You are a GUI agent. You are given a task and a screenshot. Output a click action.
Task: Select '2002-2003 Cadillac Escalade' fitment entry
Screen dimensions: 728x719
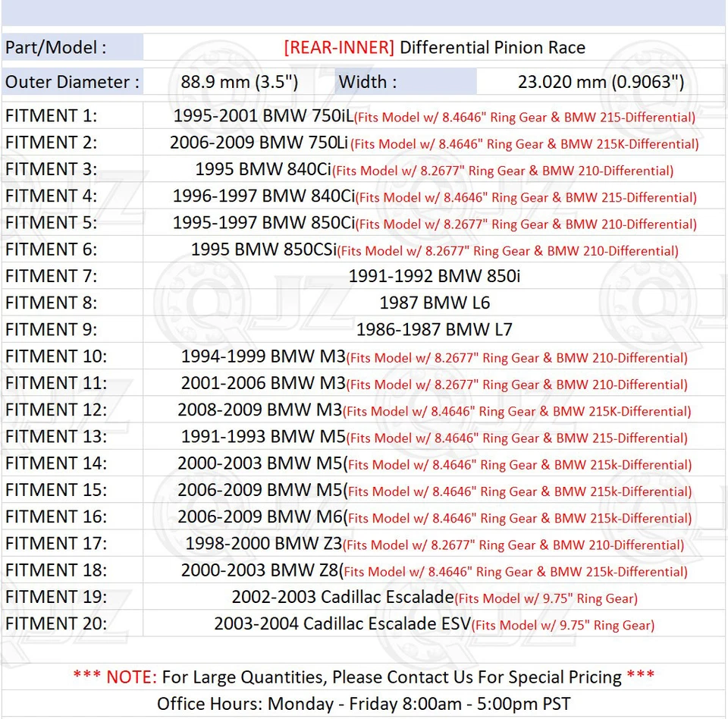point(343,597)
